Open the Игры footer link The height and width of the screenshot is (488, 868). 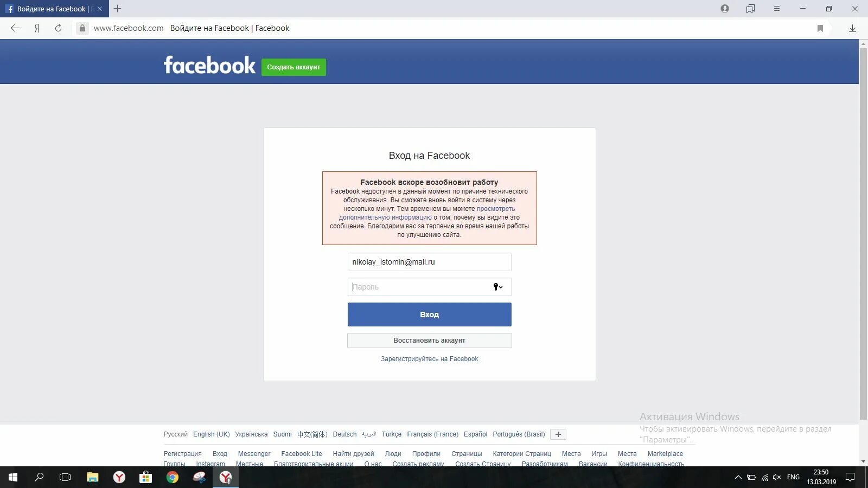tap(599, 454)
